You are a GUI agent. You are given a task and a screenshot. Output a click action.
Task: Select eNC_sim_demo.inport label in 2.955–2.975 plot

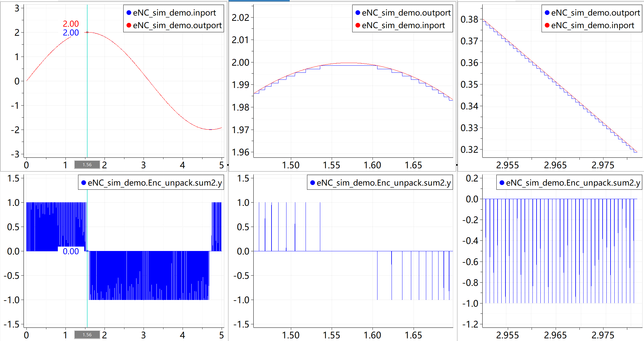(x=593, y=26)
